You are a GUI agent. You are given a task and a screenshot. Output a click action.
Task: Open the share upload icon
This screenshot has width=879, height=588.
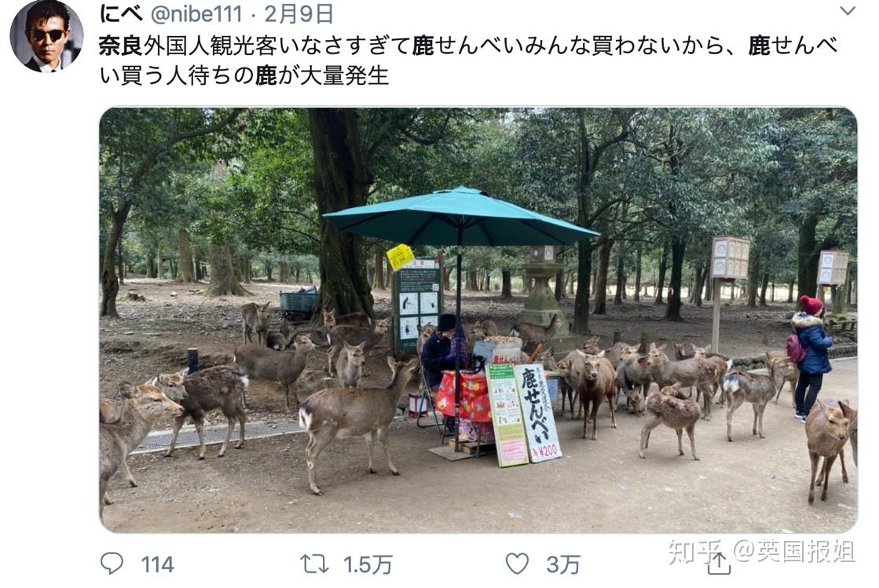tap(719, 564)
